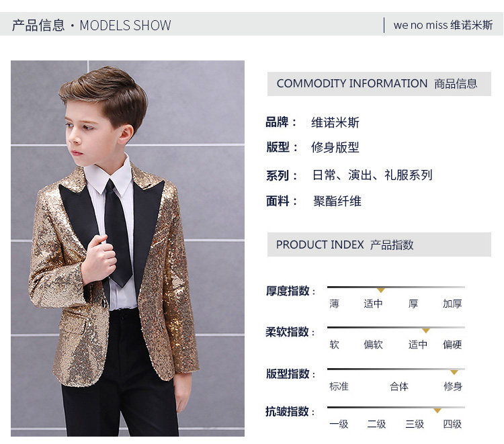The image size is (504, 444).
Task: Open the boy model product photo
Action: [128, 248]
